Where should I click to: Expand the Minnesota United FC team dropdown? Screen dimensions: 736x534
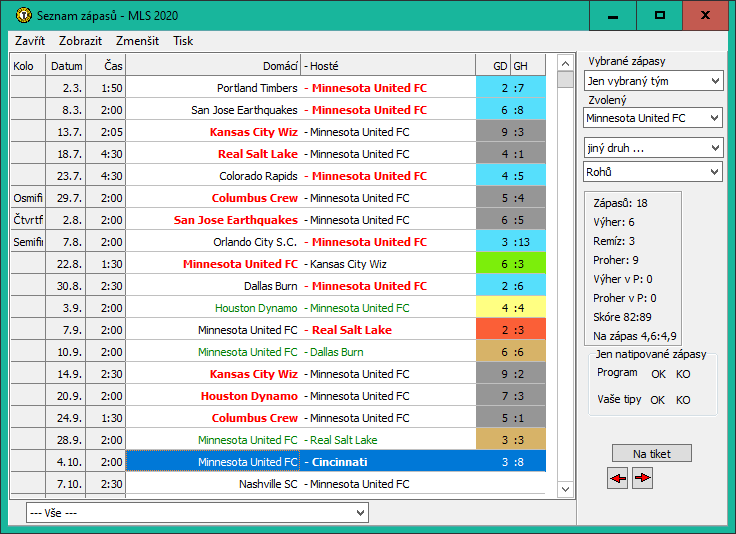(x=653, y=118)
